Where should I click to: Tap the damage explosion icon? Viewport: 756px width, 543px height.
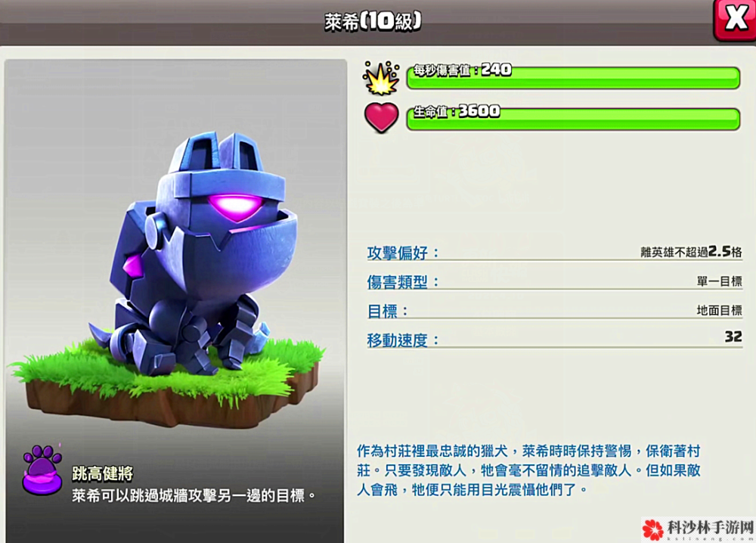point(381,78)
